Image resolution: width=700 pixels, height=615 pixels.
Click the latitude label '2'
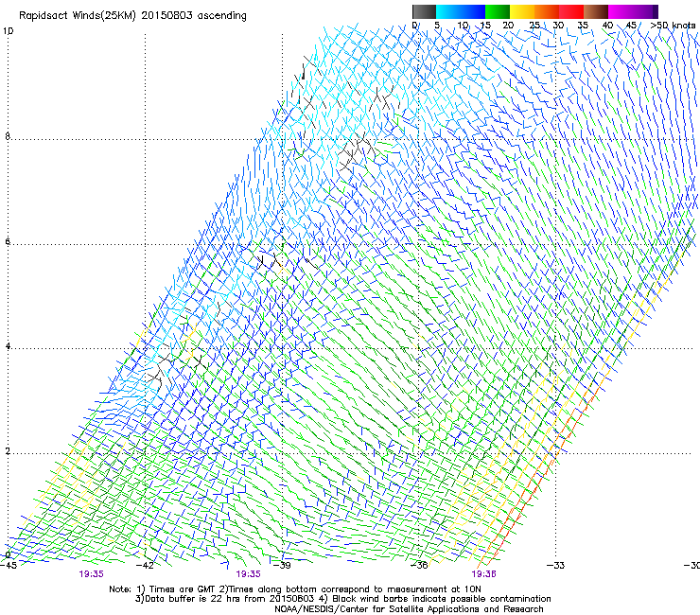coord(8,450)
